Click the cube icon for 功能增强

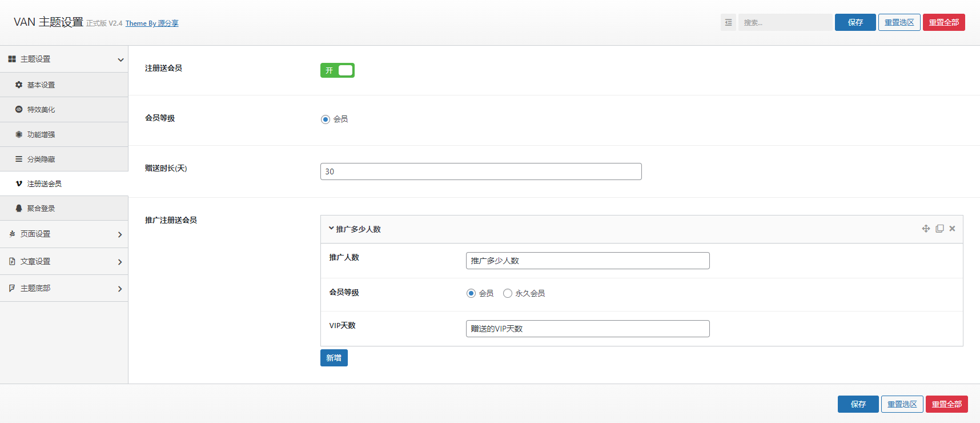coord(19,134)
